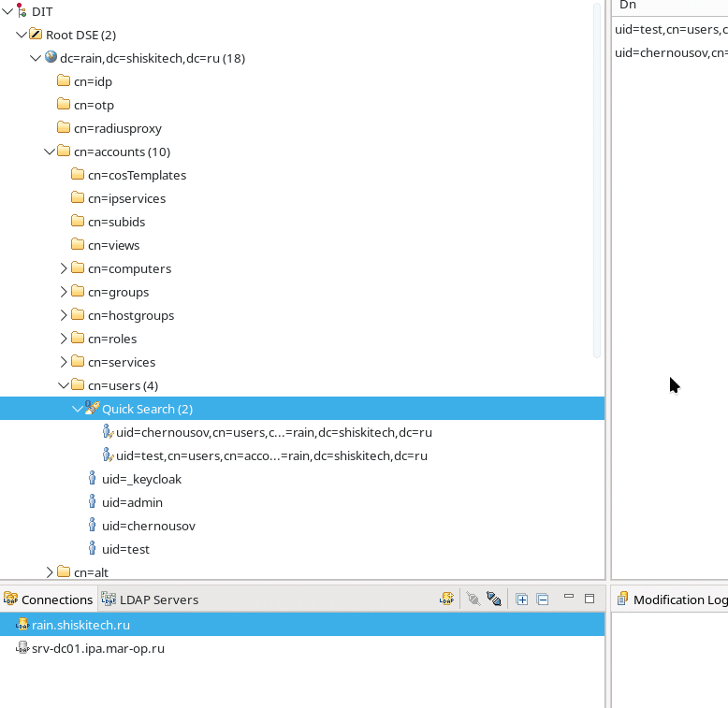Select the cn=ipservices entry

[x=126, y=198]
